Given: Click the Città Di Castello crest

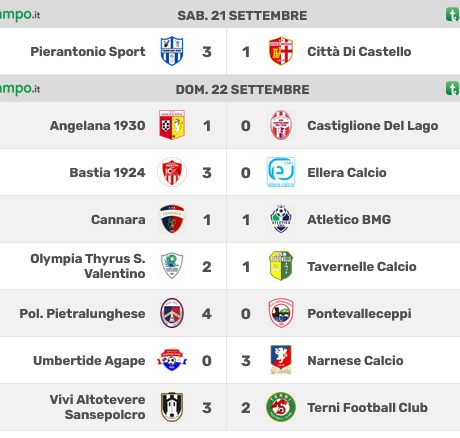Looking at the screenshot, I should pyautogui.click(x=281, y=51).
